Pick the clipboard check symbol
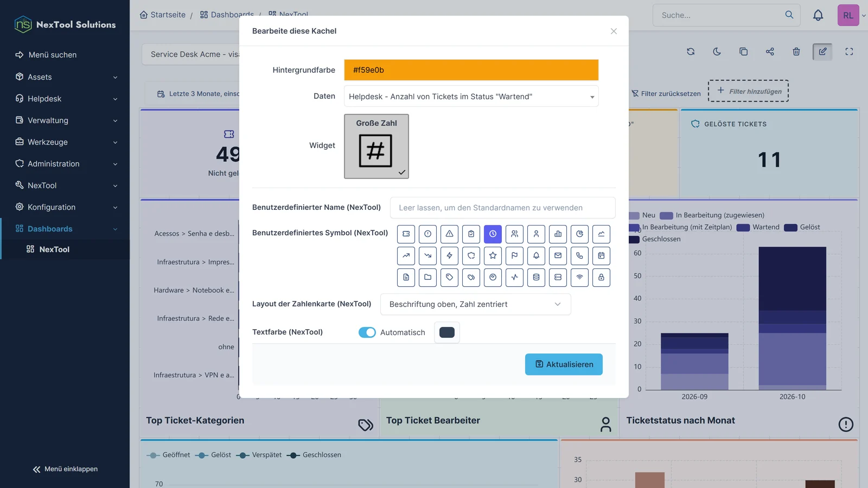Screen dimensions: 868x488 click(471, 234)
